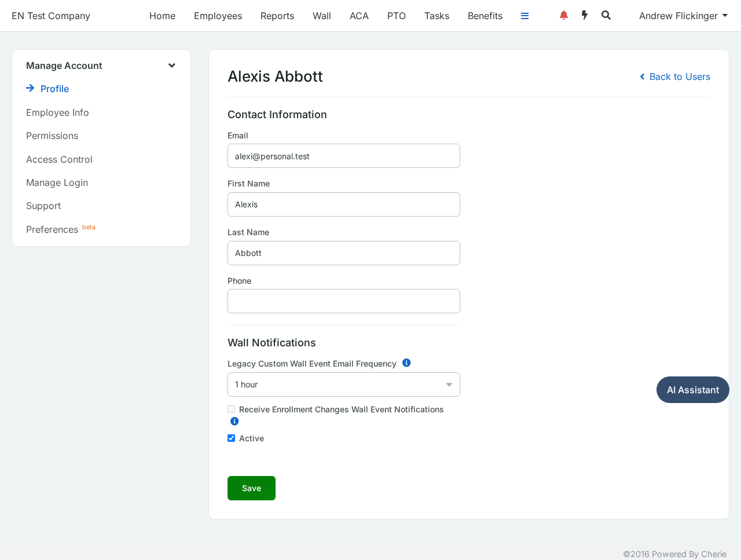741x560 pixels.
Task: Click the arrow icon beside Profile
Action: [x=30, y=88]
